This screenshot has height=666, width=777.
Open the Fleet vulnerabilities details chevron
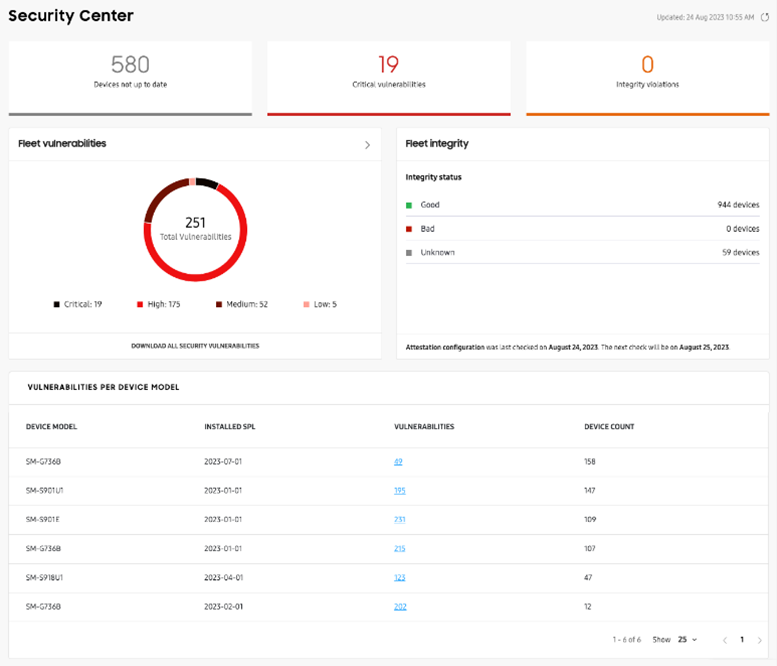[x=367, y=145]
